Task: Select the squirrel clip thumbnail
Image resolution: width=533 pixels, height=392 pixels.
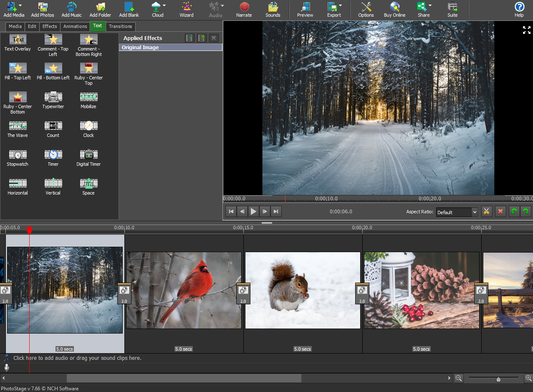Action: pos(303,290)
